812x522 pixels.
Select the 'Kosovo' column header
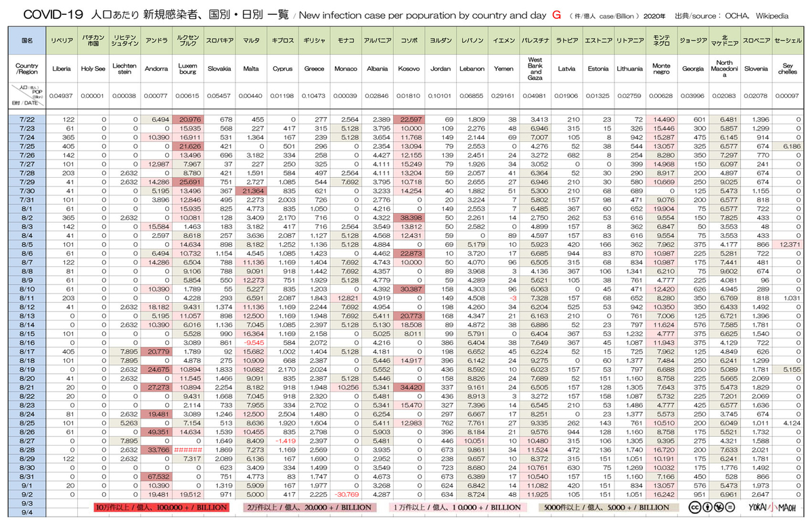[x=409, y=68]
